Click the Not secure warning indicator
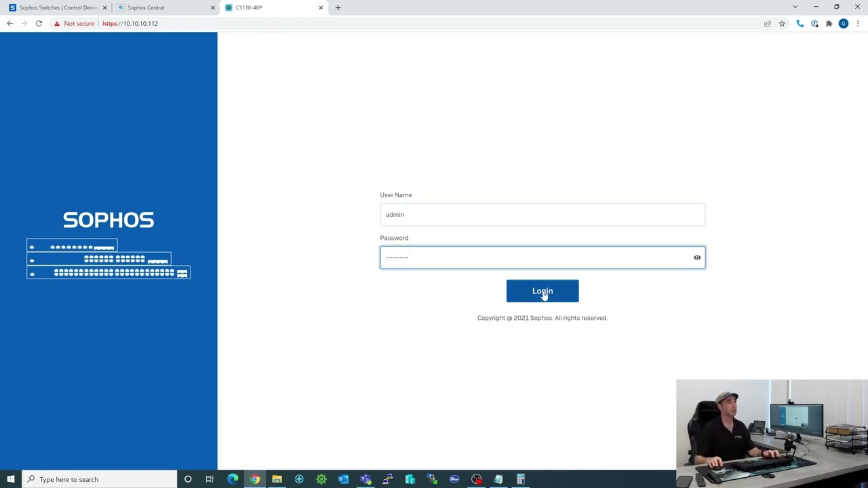This screenshot has height=488, width=868. [74, 24]
